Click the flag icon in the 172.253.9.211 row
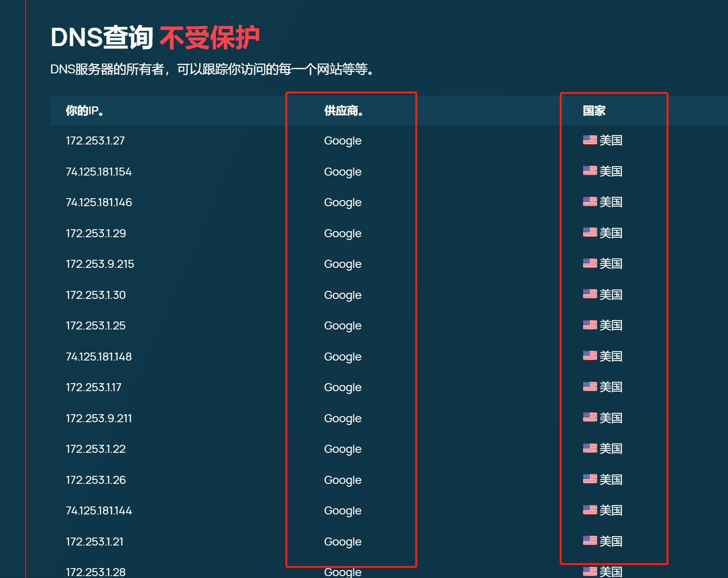728x578 pixels. pyautogui.click(x=590, y=417)
